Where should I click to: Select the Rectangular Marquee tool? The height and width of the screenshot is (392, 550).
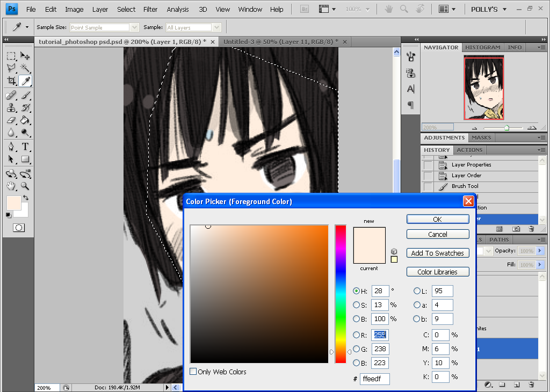pos(11,56)
